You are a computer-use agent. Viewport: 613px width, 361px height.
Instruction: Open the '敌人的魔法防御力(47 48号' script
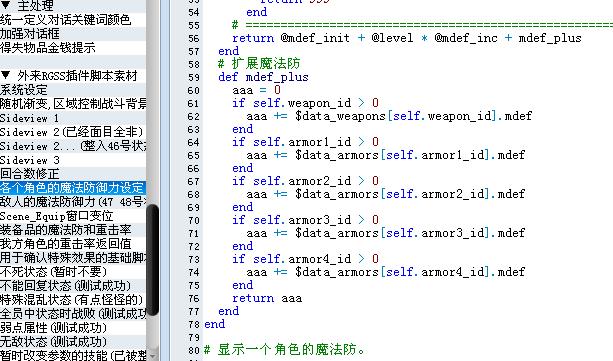coord(73,202)
